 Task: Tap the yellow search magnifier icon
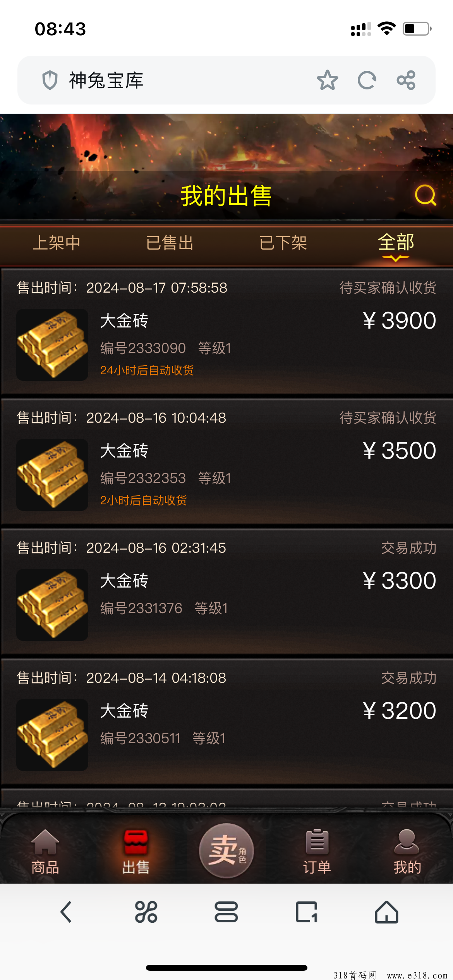pos(426,195)
